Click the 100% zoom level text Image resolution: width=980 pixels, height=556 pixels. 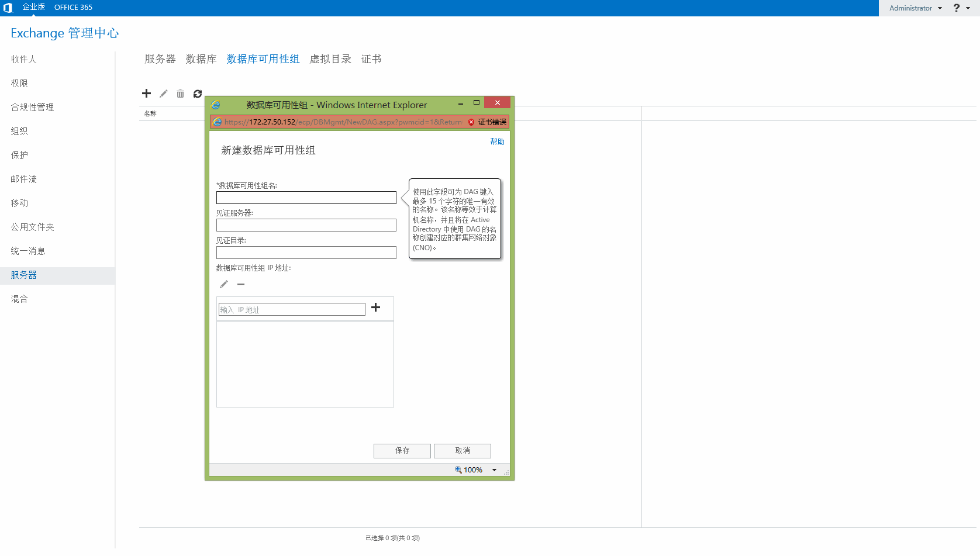click(473, 470)
